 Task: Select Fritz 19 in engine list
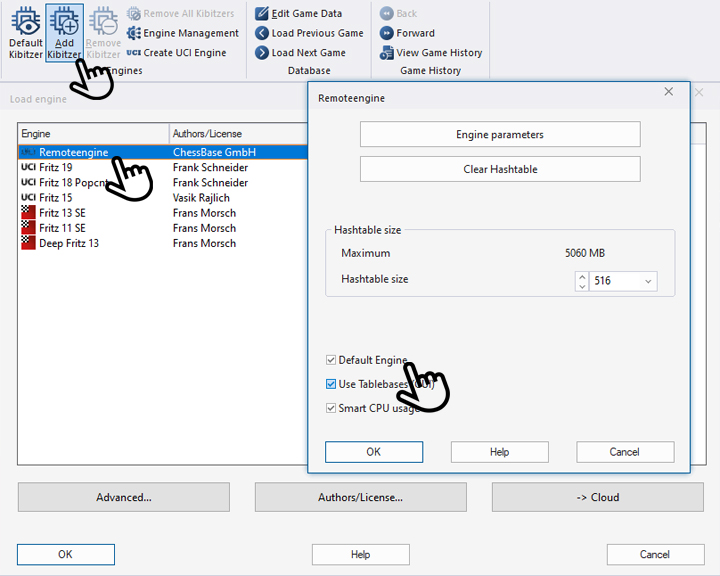pyautogui.click(x=55, y=168)
